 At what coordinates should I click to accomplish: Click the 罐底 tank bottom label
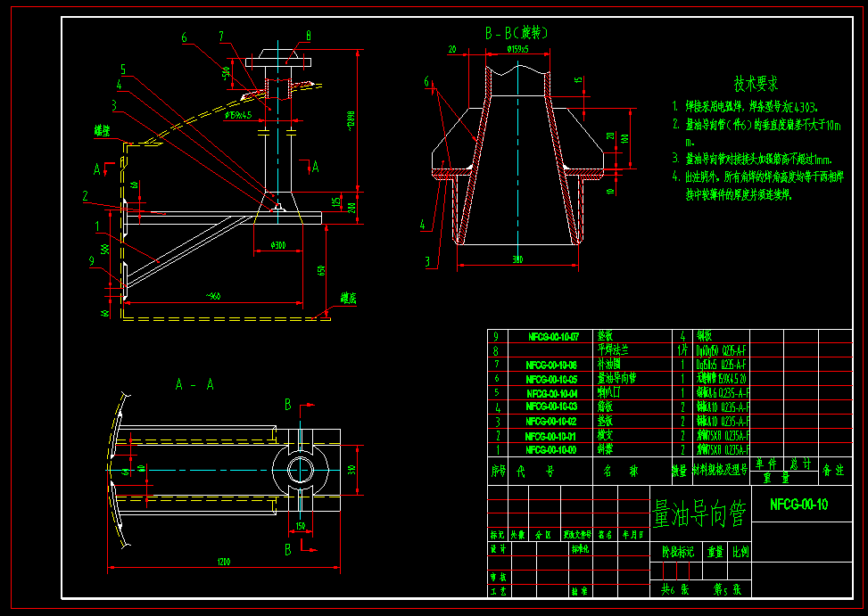pos(349,298)
